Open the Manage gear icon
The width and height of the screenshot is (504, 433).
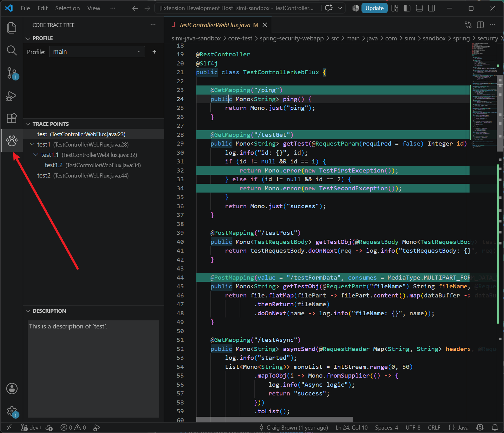12,411
